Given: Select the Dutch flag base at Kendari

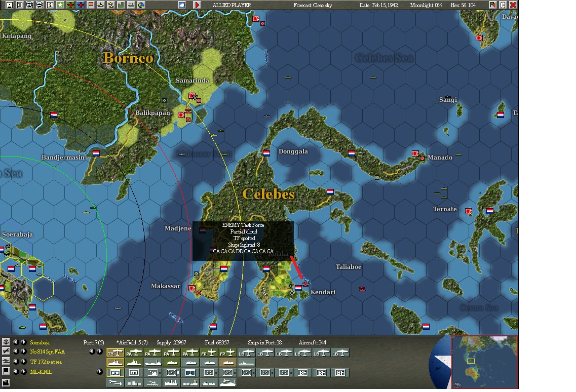Looking at the screenshot, I should click(x=298, y=288).
